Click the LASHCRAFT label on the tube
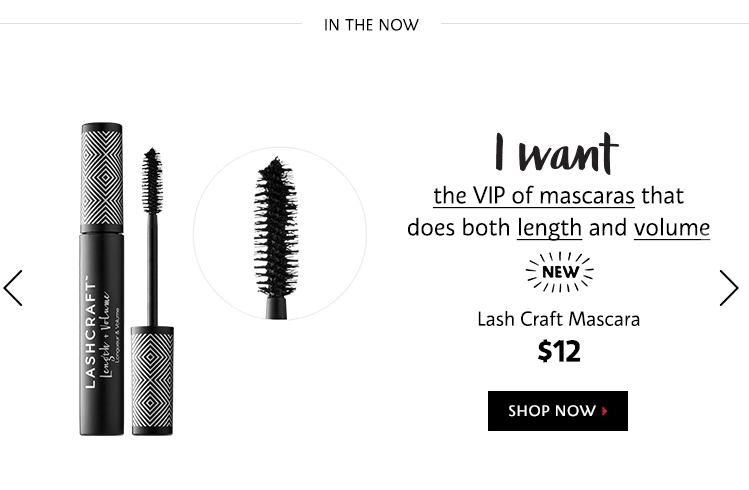The height and width of the screenshot is (490, 749). (x=90, y=335)
